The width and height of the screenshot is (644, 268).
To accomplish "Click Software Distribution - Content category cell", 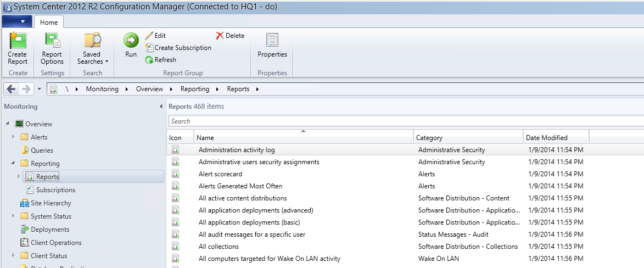I will coord(464,198).
